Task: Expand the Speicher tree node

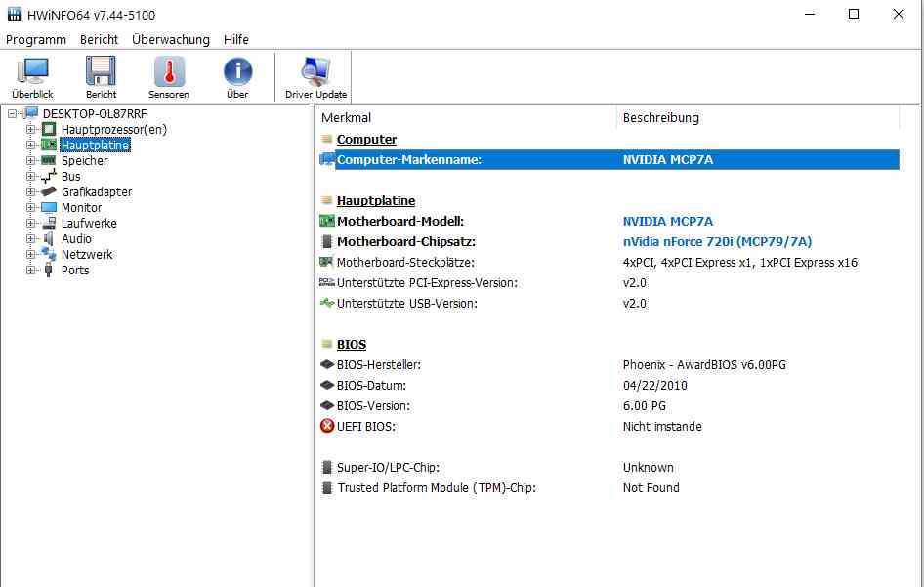Action: pos(30,160)
